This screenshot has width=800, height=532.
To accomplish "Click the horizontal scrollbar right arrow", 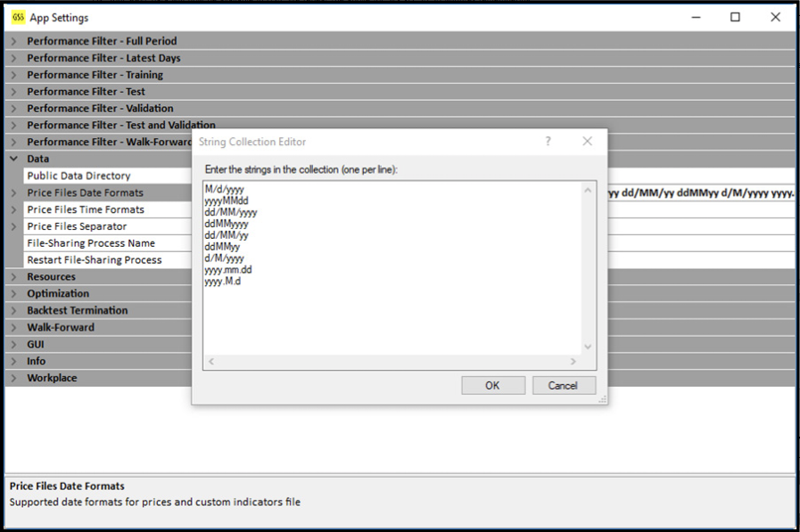I will pos(573,361).
